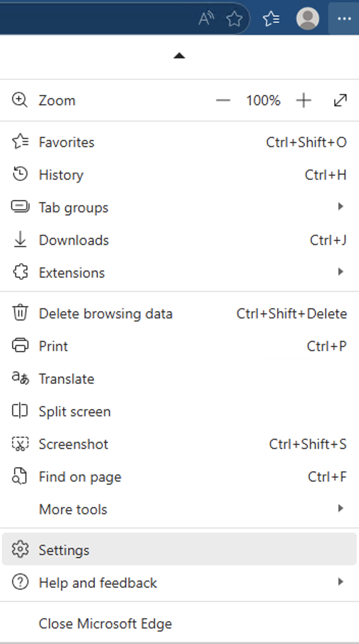The width and height of the screenshot is (359, 644).
Task: Close the menu via three-dots button
Action: point(344,19)
